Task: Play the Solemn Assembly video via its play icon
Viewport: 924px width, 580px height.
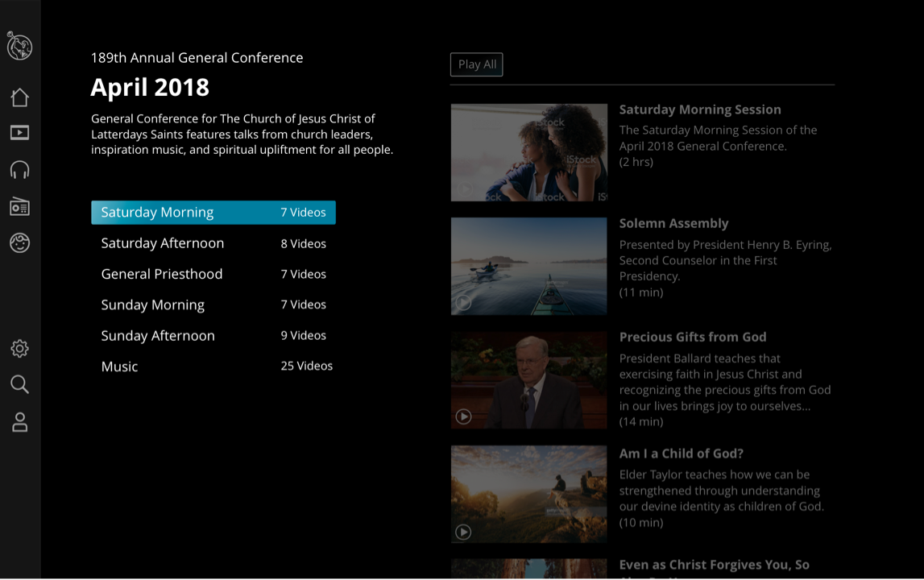Action: (x=463, y=302)
